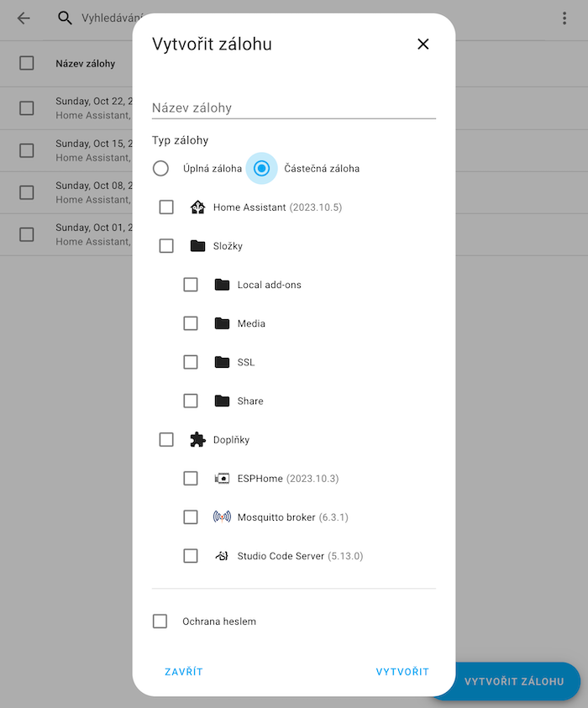Click the Název zálohy input field

click(293, 108)
